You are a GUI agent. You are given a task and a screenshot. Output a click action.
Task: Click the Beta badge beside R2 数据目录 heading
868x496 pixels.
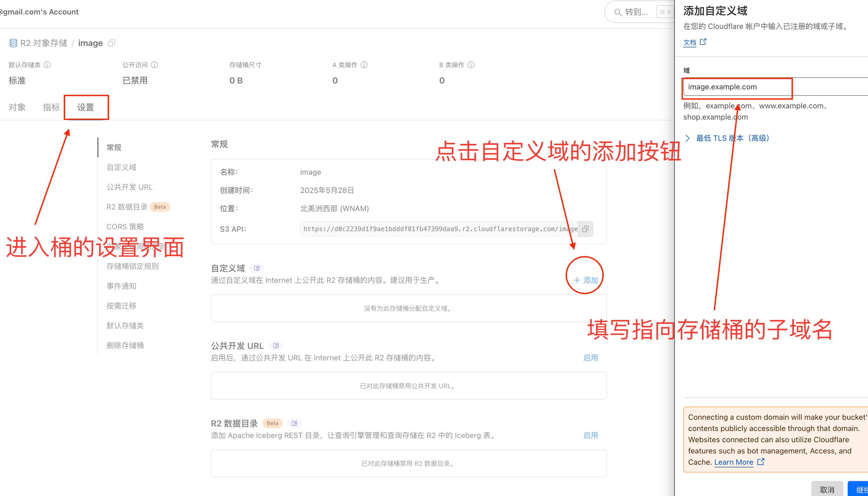click(272, 423)
